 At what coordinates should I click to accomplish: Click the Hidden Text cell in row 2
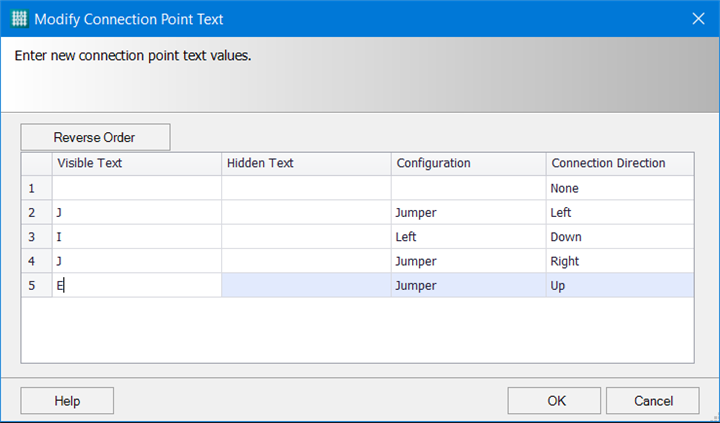305,212
